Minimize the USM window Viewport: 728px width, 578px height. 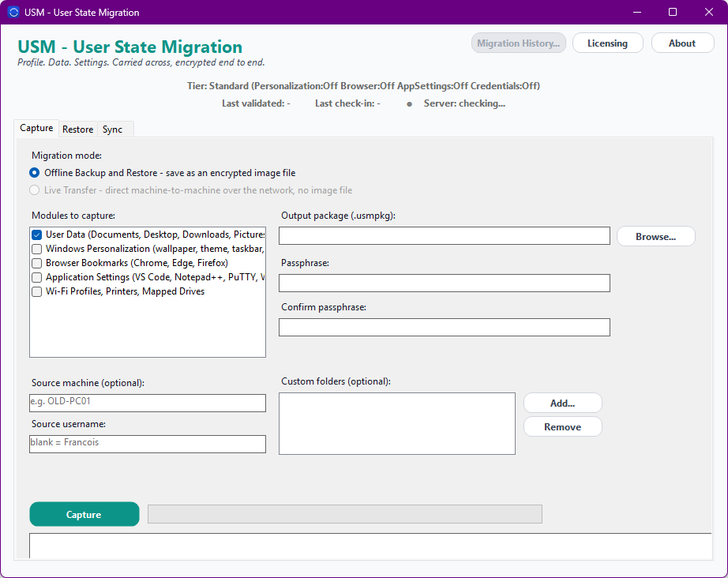[x=637, y=12]
